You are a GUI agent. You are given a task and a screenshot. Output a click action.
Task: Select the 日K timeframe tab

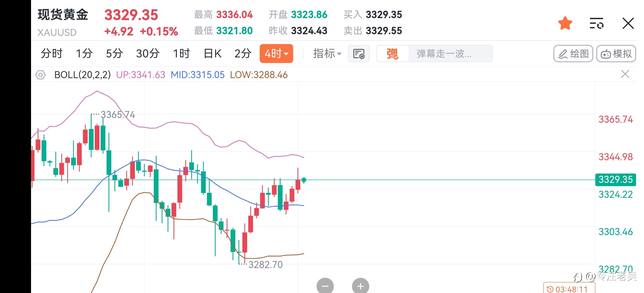point(213,53)
